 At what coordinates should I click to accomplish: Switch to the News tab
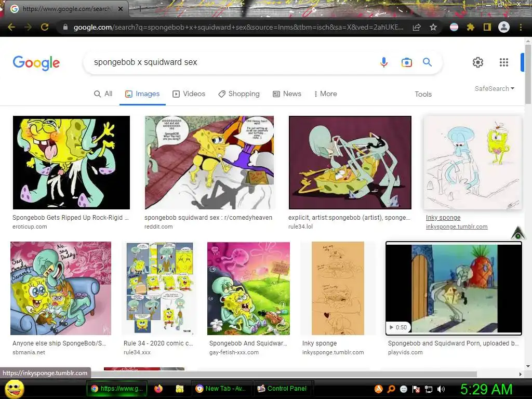click(287, 94)
